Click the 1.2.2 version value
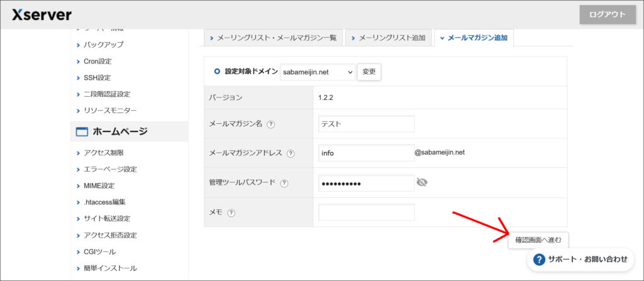 point(327,98)
